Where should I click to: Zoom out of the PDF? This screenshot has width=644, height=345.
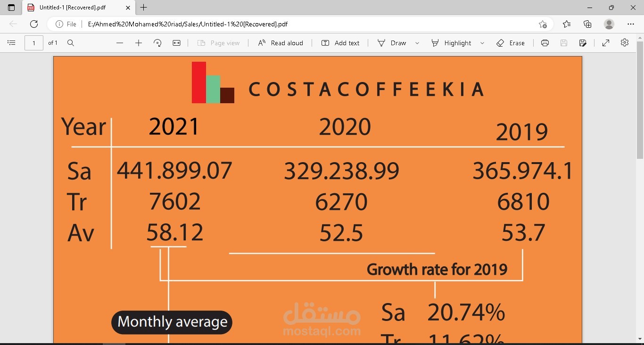[120, 43]
